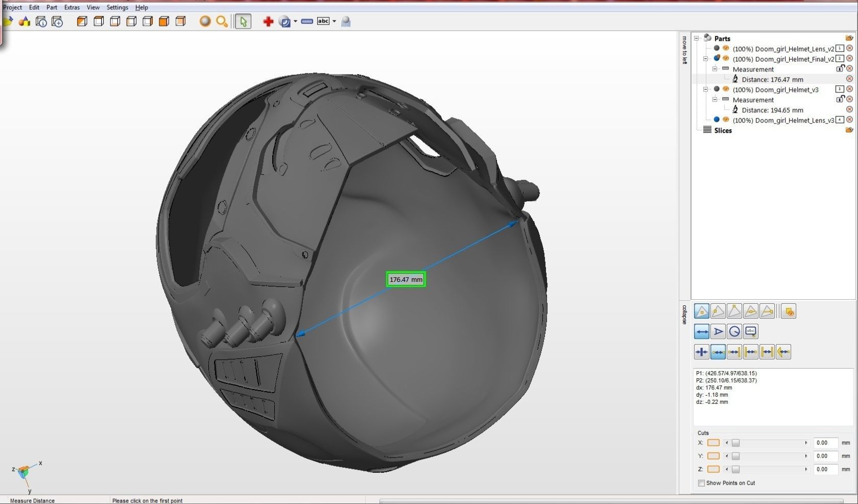Open the View menu

coord(93,7)
